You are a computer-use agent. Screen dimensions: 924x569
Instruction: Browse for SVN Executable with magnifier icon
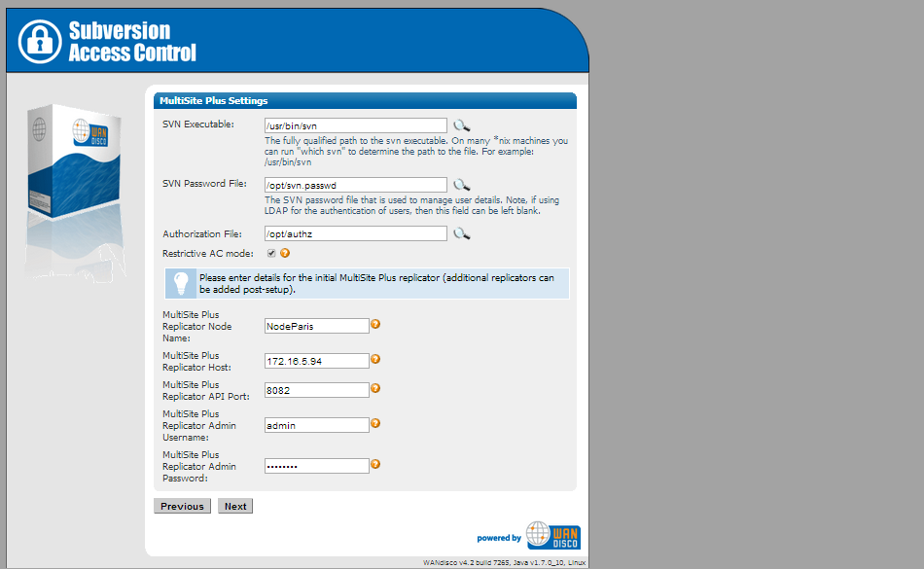point(461,125)
